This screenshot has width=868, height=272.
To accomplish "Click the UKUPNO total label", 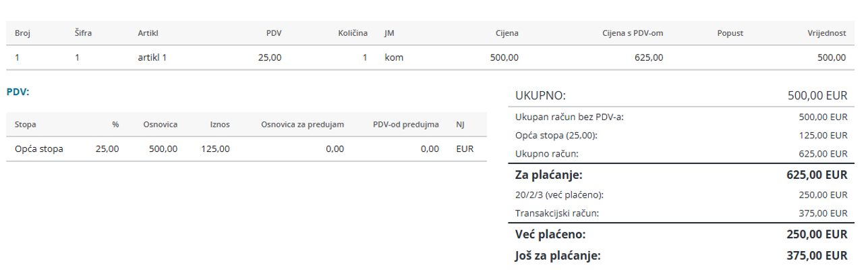I will tap(540, 96).
